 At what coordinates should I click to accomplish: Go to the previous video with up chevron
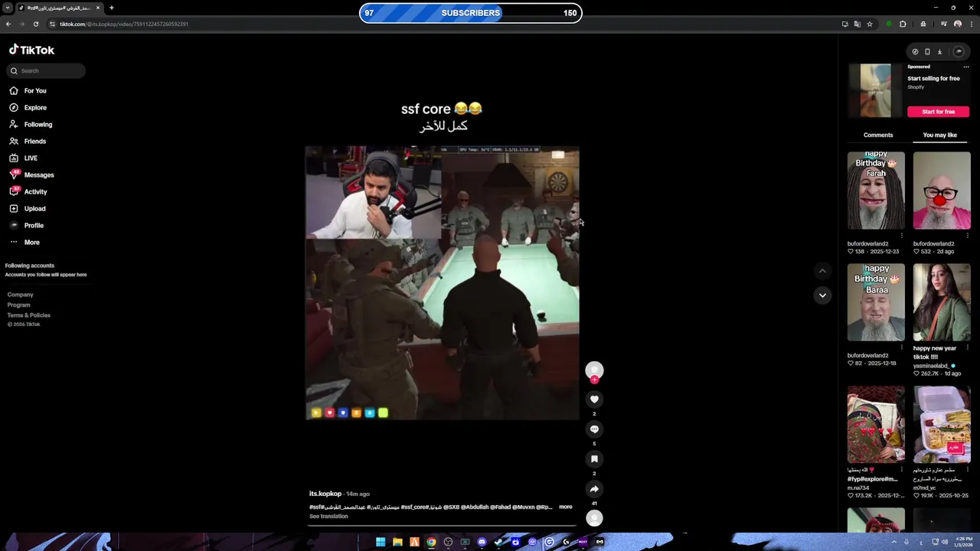[822, 270]
